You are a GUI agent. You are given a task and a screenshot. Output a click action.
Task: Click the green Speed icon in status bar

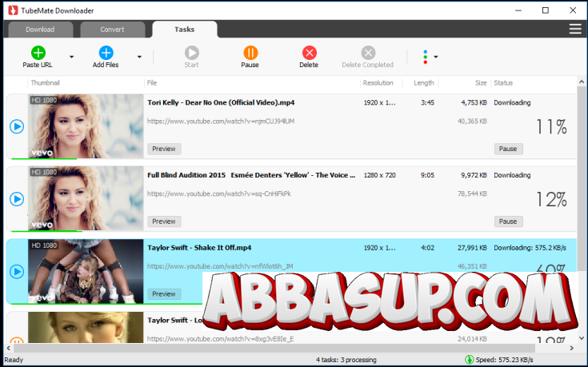pos(469,360)
